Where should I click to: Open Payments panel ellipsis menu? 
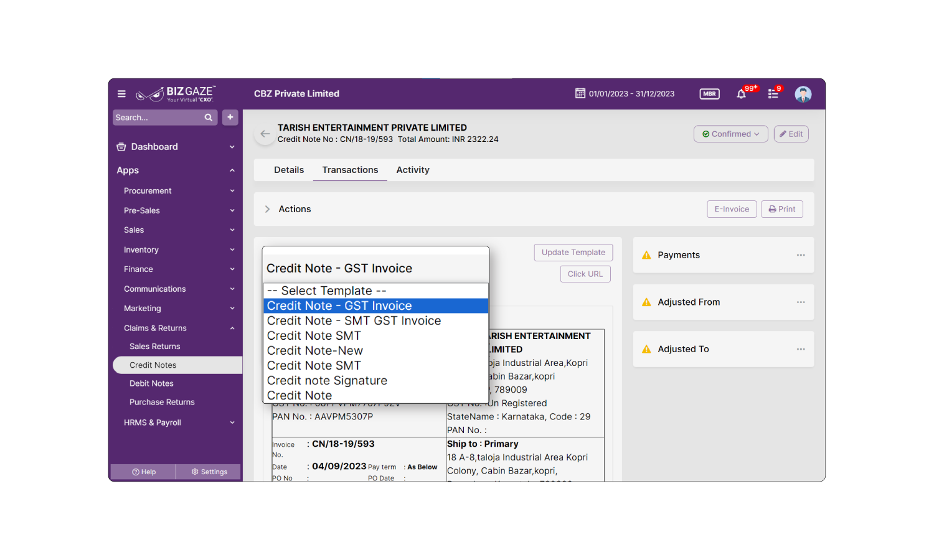pyautogui.click(x=801, y=255)
